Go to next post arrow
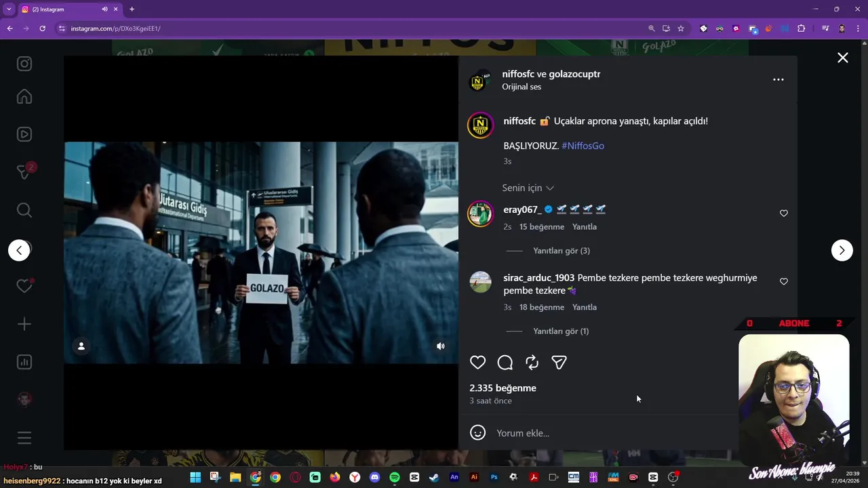Image resolution: width=868 pixels, height=488 pixels. [x=842, y=250]
